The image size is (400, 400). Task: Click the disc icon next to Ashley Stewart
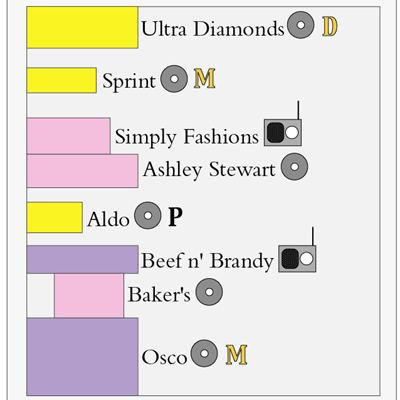(294, 167)
